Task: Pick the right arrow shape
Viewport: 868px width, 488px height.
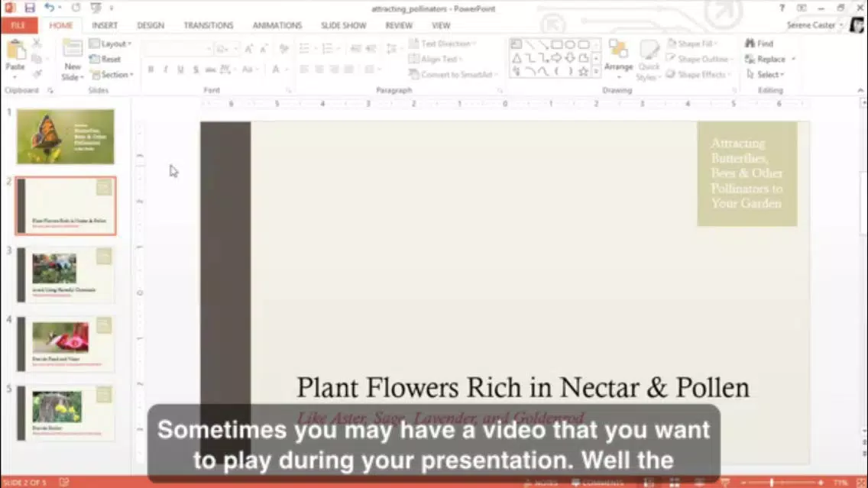Action: click(x=557, y=57)
